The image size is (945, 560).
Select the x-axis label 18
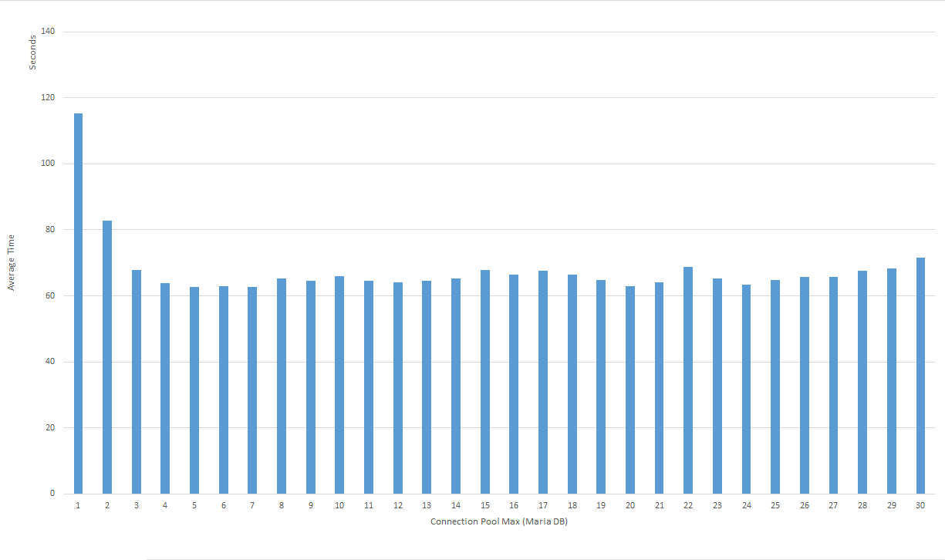coord(572,505)
